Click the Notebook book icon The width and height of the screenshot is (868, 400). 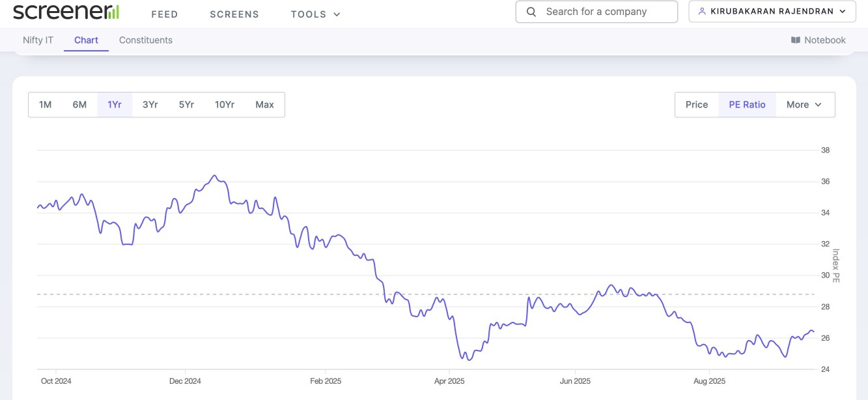point(795,40)
